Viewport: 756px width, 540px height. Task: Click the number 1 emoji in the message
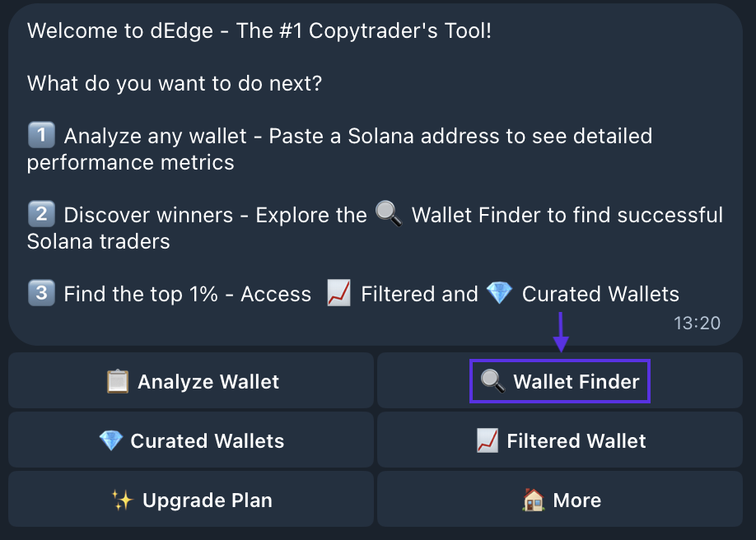[x=40, y=136]
